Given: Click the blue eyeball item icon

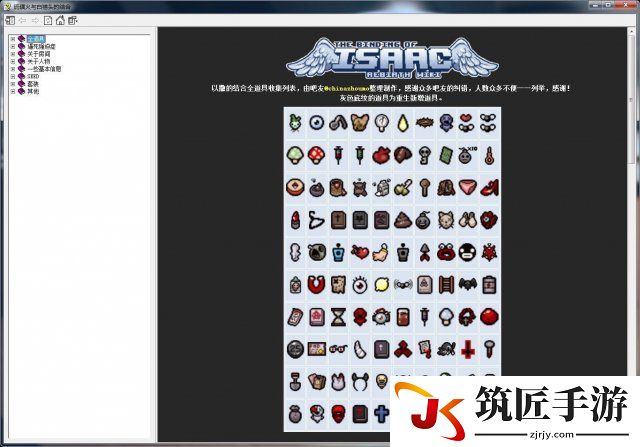Looking at the screenshot, I should point(316,122).
